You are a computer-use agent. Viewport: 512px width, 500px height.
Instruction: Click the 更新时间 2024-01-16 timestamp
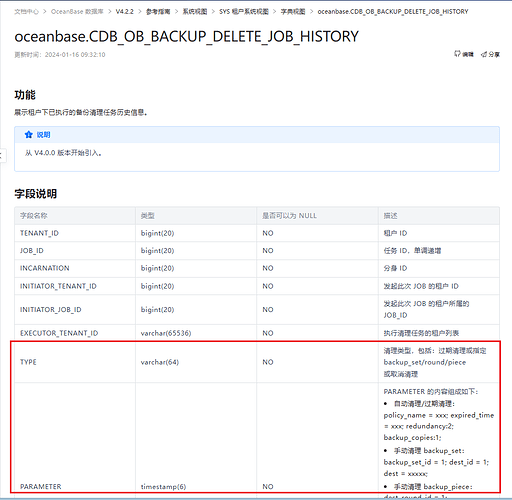click(60, 55)
